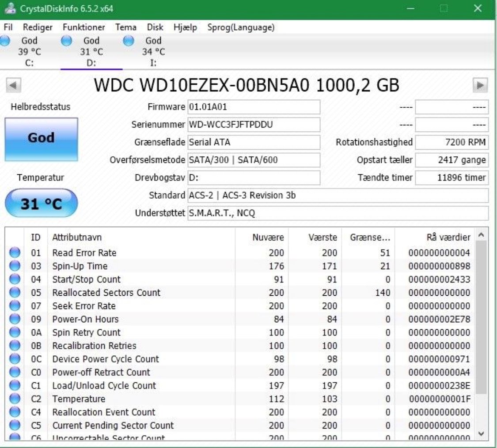Click the Nuvære column header

pyautogui.click(x=262, y=237)
